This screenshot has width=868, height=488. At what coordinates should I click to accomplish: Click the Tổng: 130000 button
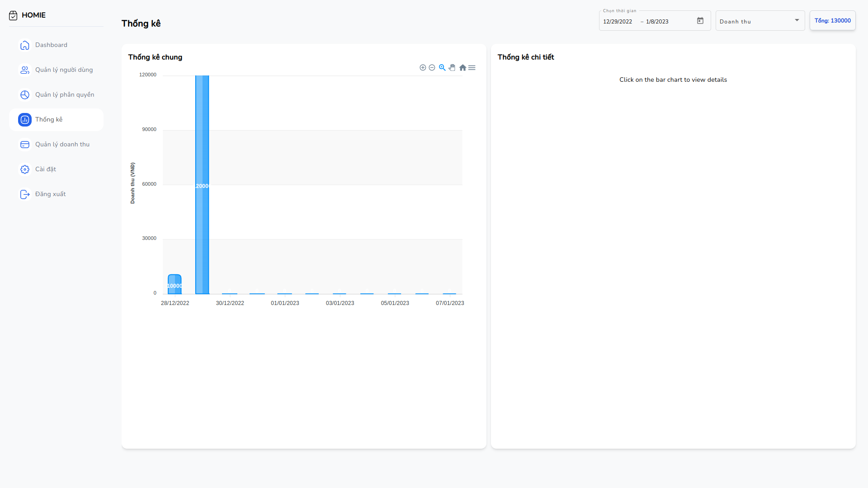pyautogui.click(x=832, y=21)
